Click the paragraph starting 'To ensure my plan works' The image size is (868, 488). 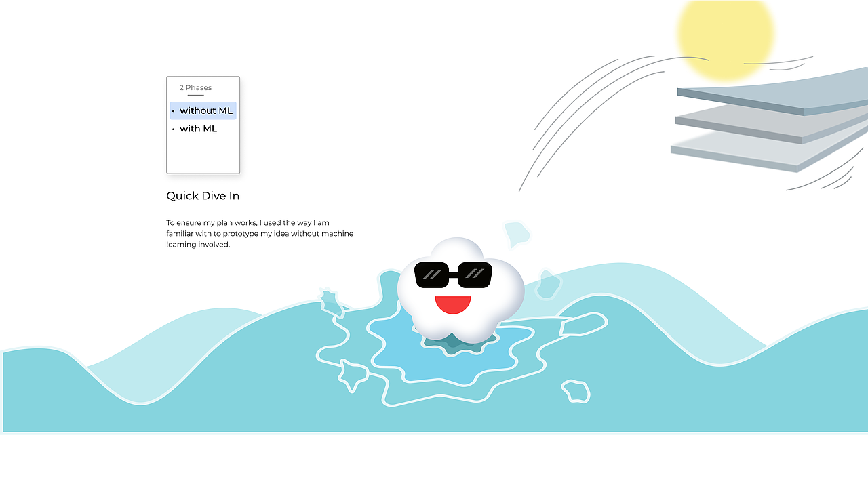260,233
